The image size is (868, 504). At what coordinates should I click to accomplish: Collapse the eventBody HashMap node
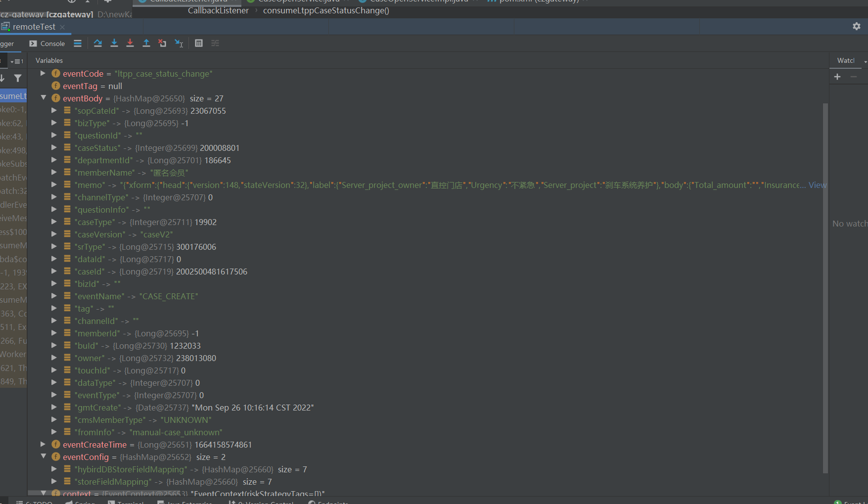(43, 98)
